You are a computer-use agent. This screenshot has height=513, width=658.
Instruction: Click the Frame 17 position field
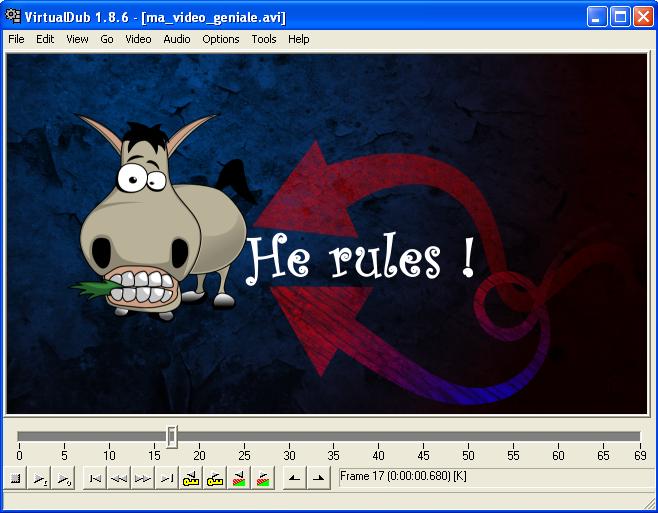tap(496, 476)
